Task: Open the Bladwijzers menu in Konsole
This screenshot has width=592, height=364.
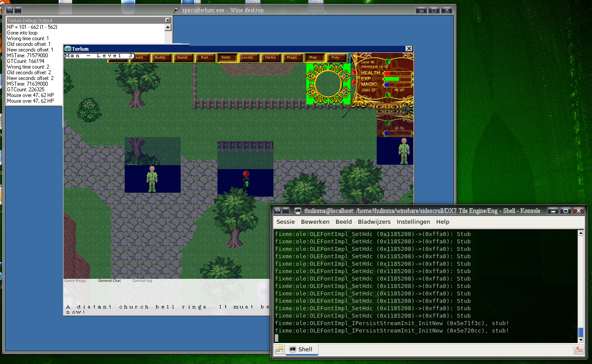Action: point(374,222)
